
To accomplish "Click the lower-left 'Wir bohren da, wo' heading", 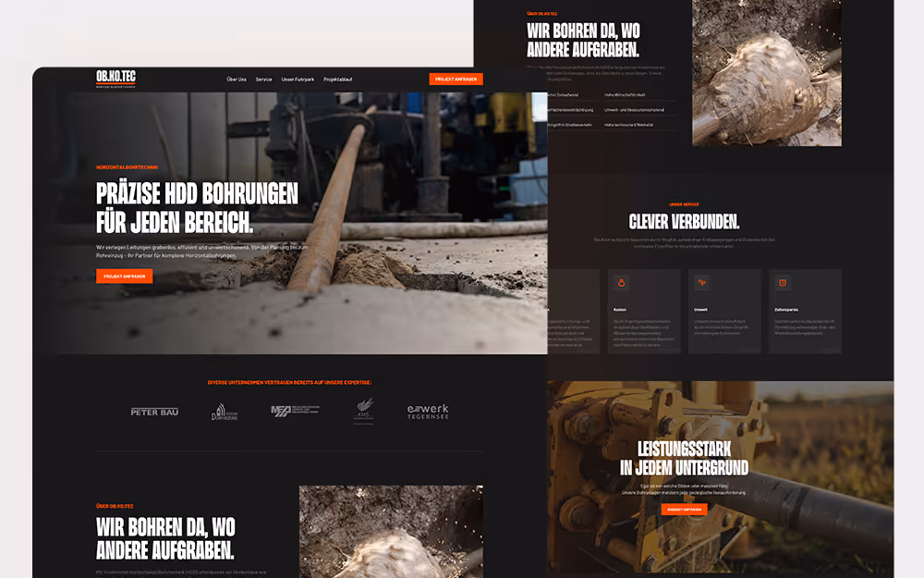I will click(x=165, y=538).
